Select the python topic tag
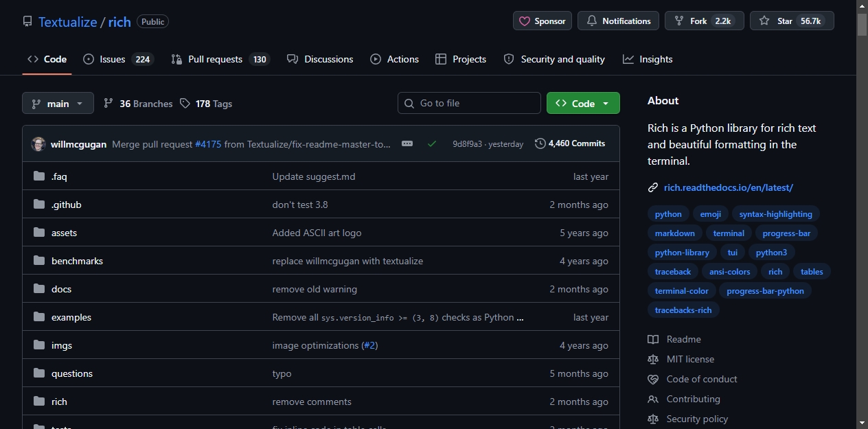 668,214
